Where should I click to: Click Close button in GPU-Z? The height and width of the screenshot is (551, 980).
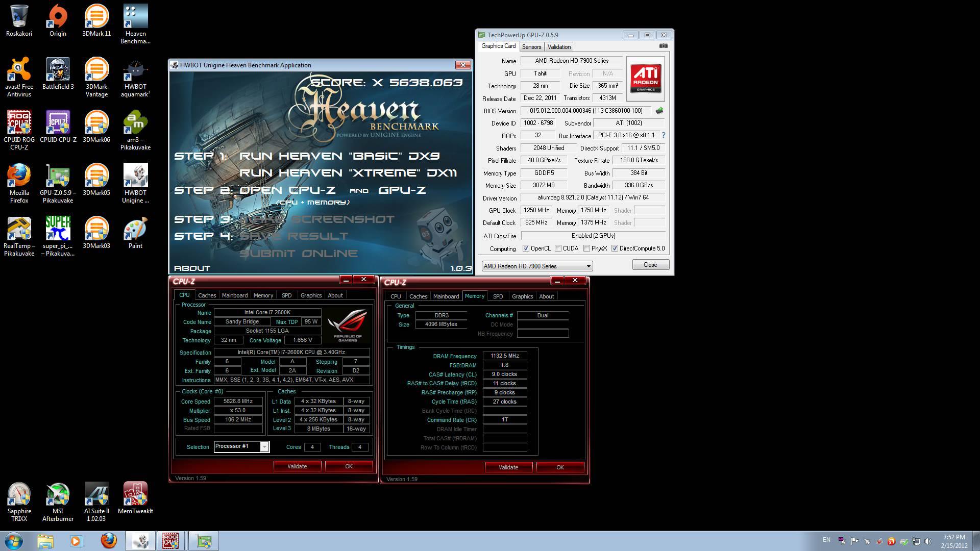(650, 265)
